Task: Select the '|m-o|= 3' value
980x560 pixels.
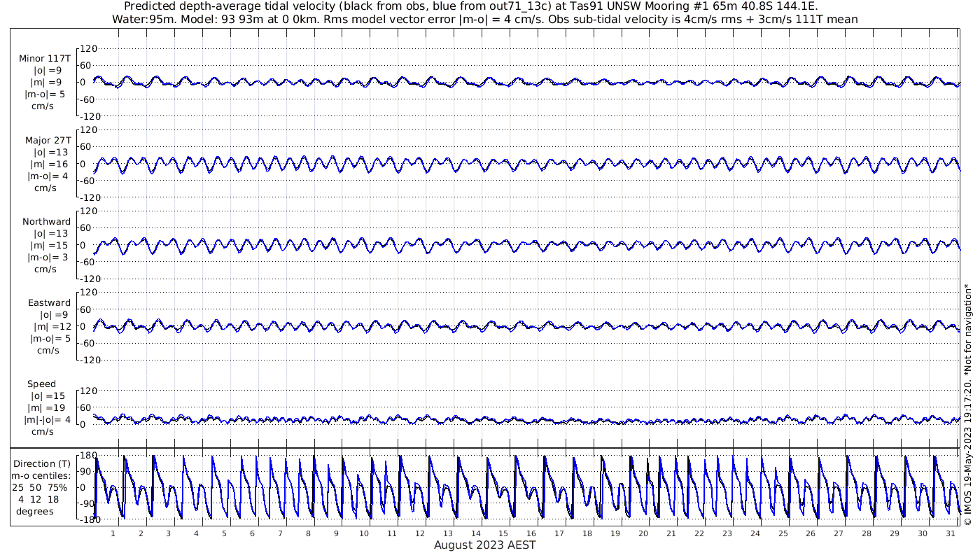Action: pos(46,258)
